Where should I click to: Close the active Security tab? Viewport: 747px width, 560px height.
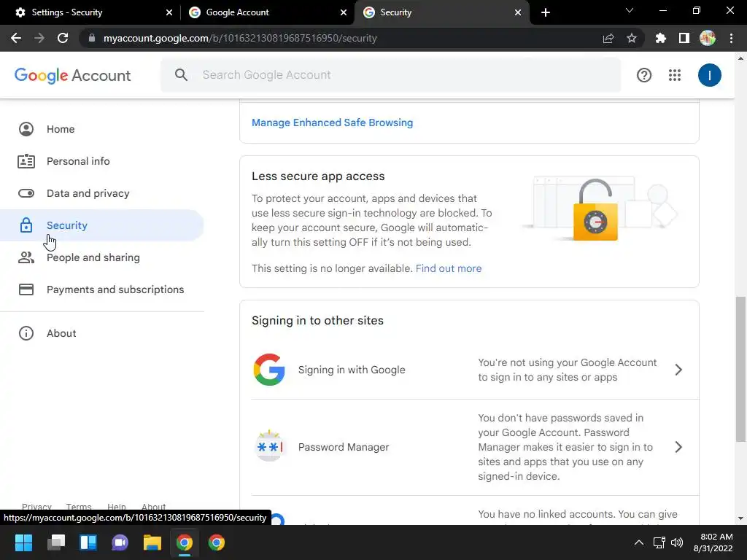click(518, 12)
